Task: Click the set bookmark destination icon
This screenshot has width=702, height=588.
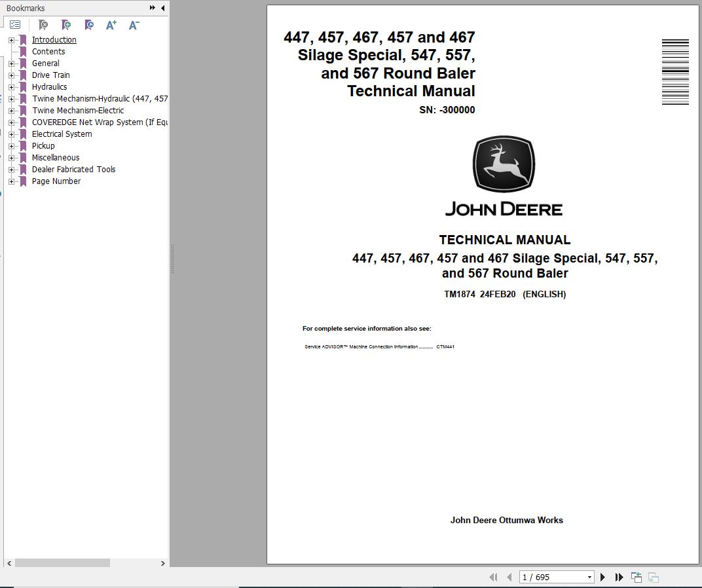Action: pyautogui.click(x=88, y=25)
